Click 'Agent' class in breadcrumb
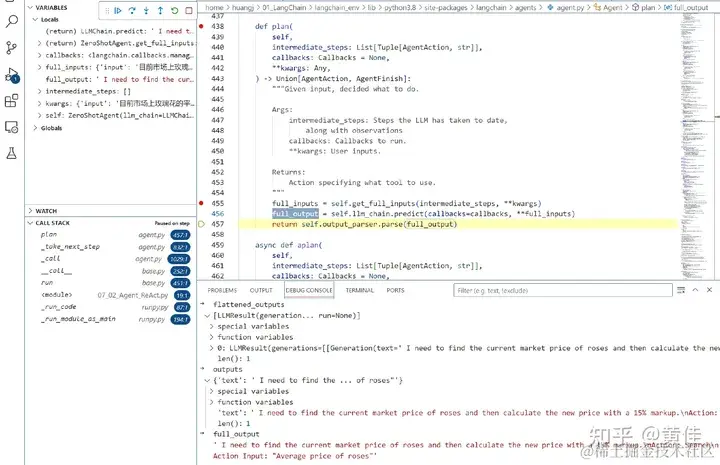The width and height of the screenshot is (720, 465). [613, 8]
